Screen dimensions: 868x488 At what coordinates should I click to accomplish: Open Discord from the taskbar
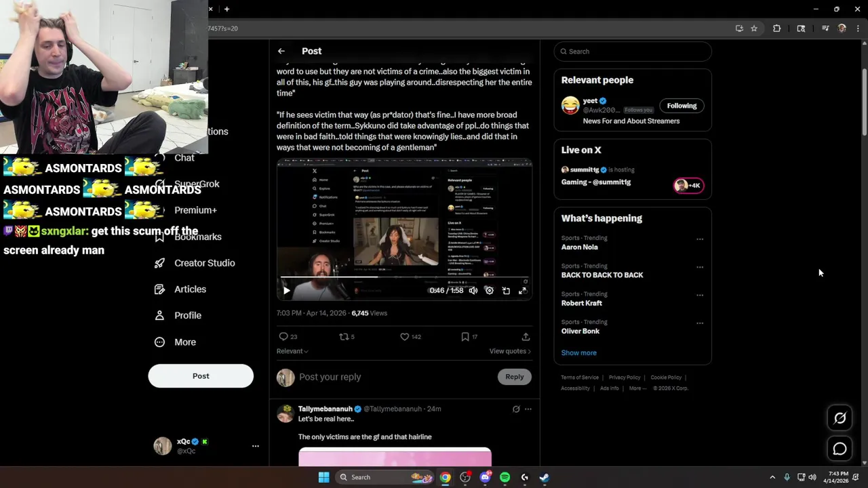[x=485, y=477]
